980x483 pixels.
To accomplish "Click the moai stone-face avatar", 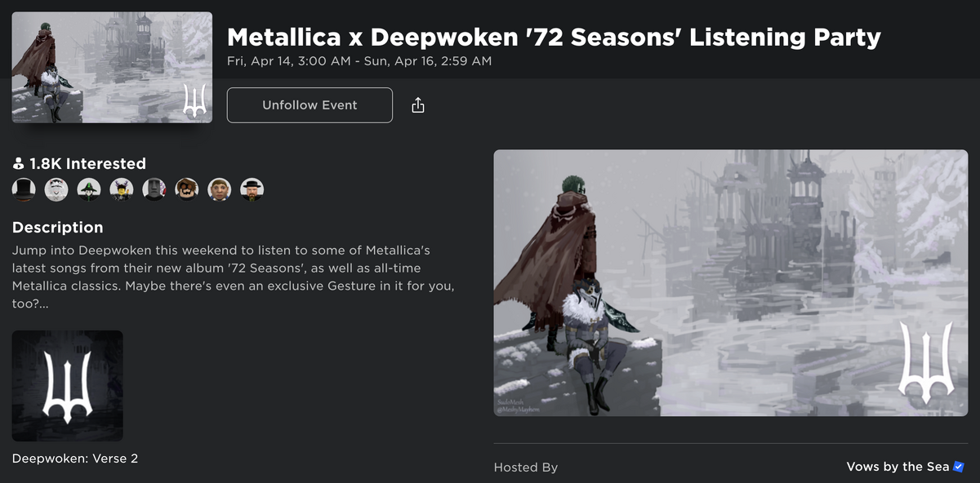I will (154, 188).
